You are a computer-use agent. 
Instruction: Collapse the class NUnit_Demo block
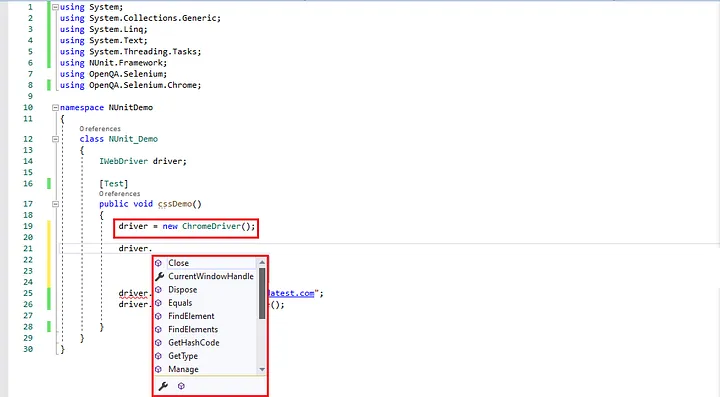pyautogui.click(x=55, y=139)
